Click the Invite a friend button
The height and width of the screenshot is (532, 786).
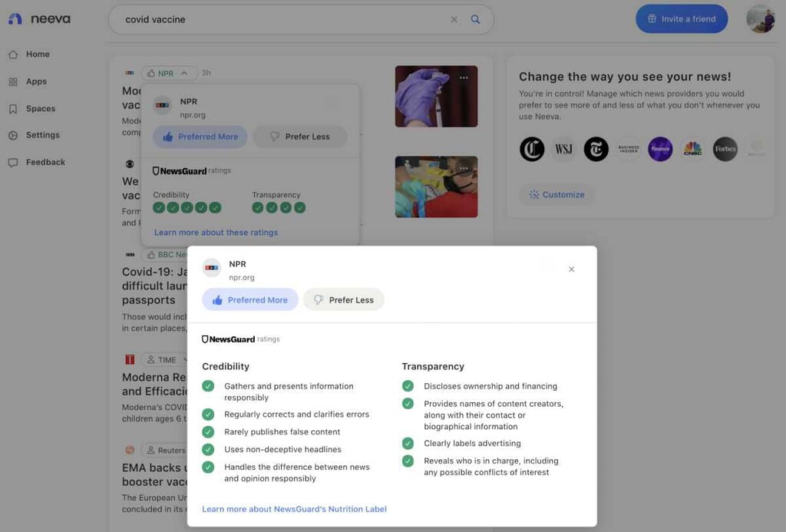coord(681,18)
